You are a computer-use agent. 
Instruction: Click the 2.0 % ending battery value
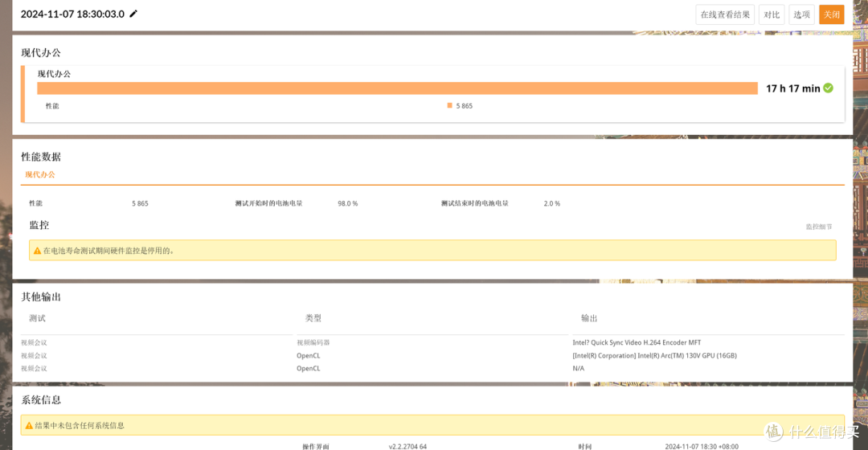(552, 203)
